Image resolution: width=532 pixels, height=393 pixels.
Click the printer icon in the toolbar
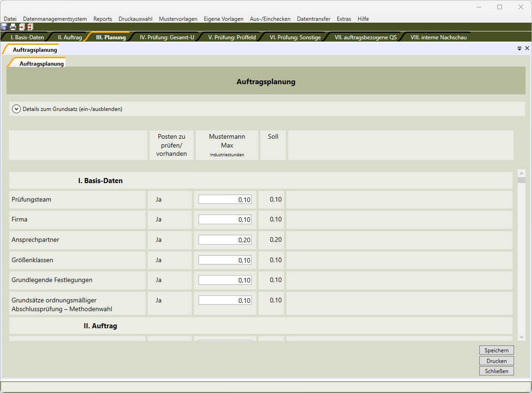pos(13,27)
